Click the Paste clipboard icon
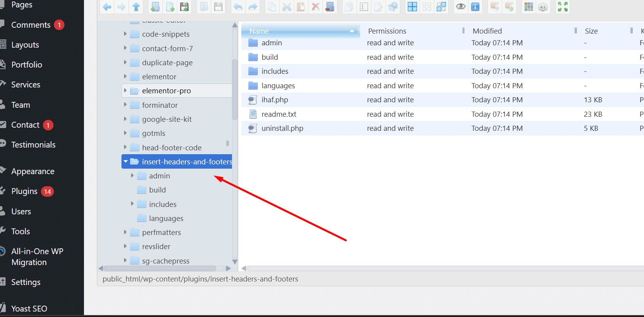 [301, 7]
